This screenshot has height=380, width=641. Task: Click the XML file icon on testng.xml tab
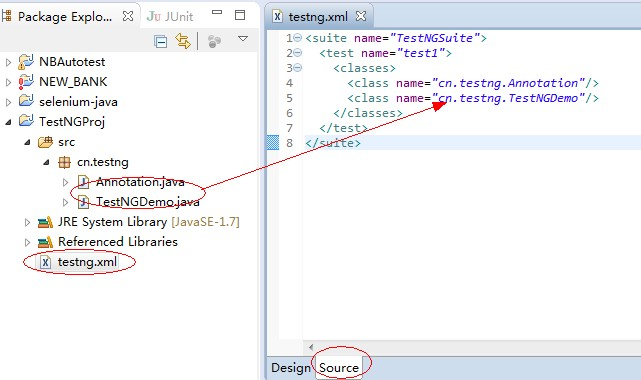[278, 16]
